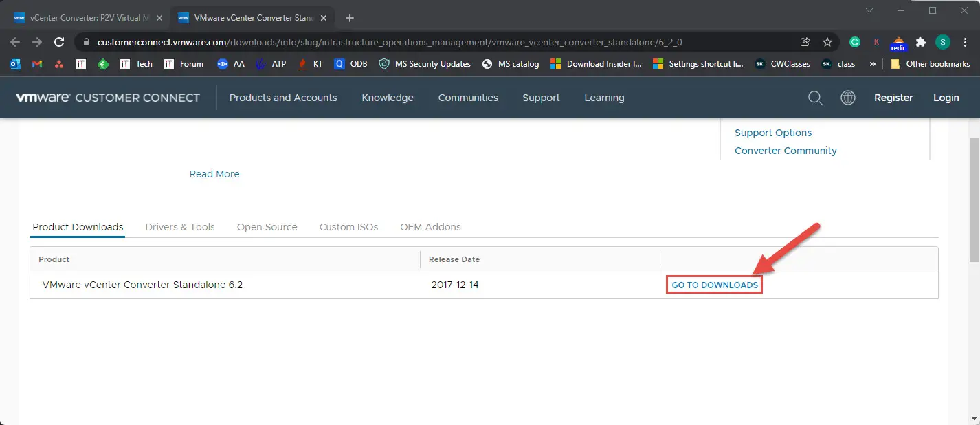Open the first IT bookmark icon
Image resolution: width=980 pixels, height=425 pixels.
click(81, 64)
